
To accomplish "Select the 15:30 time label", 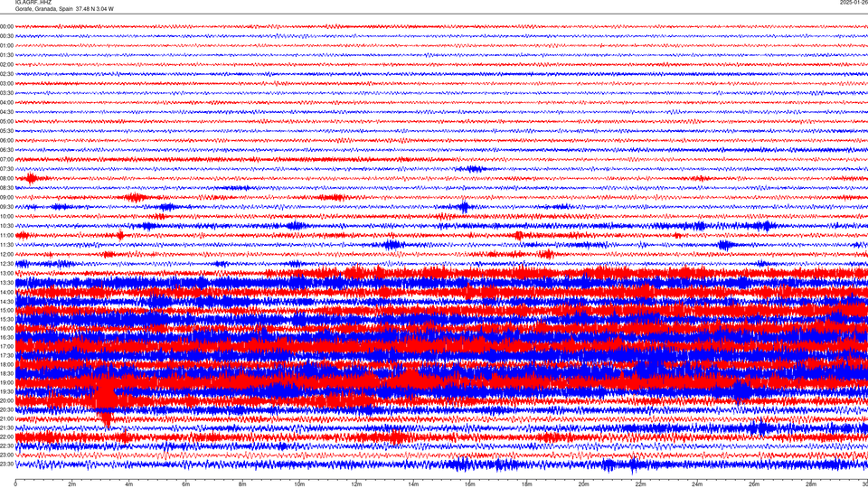I will [x=6, y=319].
